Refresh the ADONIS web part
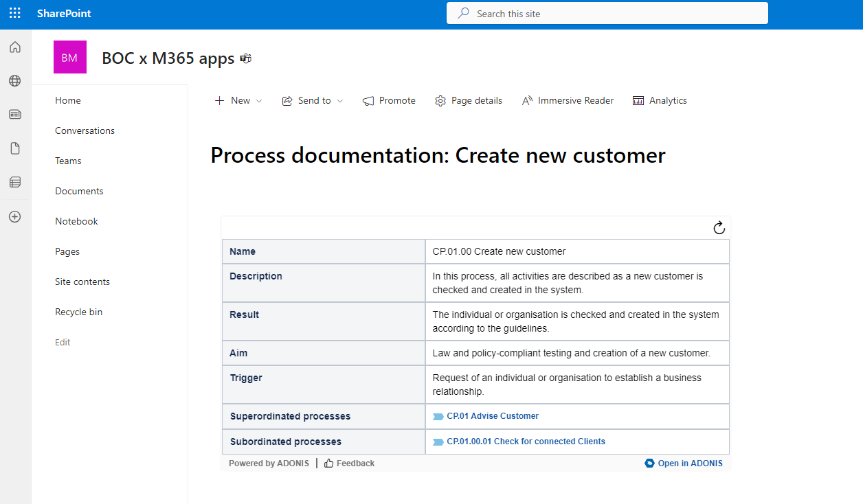 tap(719, 228)
